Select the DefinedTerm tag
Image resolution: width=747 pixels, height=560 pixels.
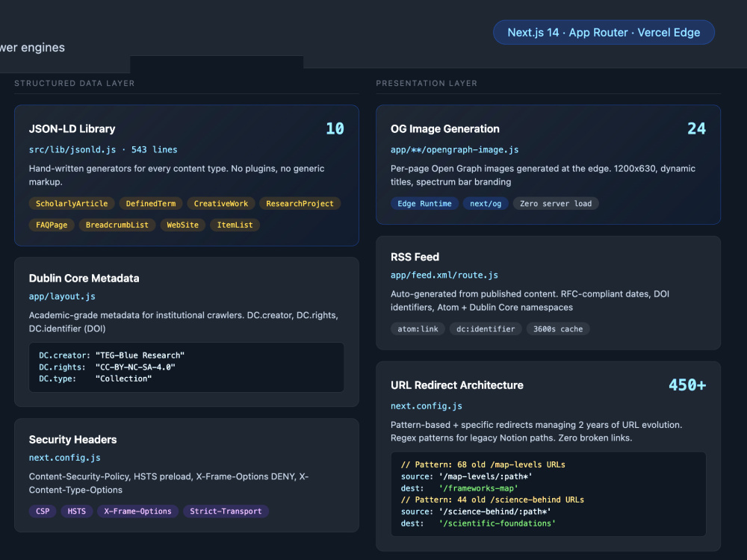point(151,203)
